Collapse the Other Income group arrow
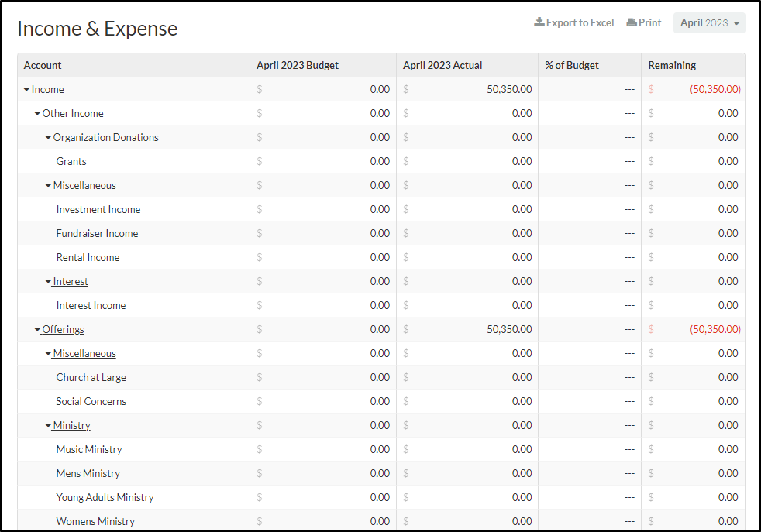This screenshot has height=532, width=761. click(x=37, y=114)
